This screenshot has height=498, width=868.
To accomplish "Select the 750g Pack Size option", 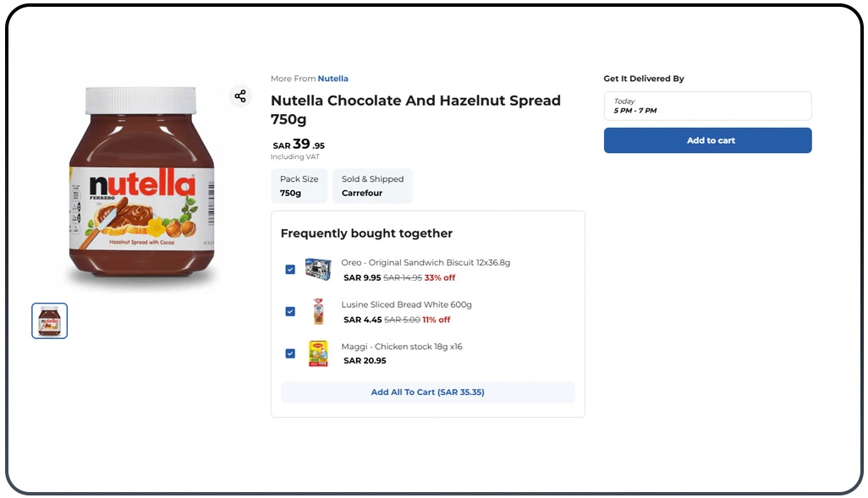I will 299,186.
